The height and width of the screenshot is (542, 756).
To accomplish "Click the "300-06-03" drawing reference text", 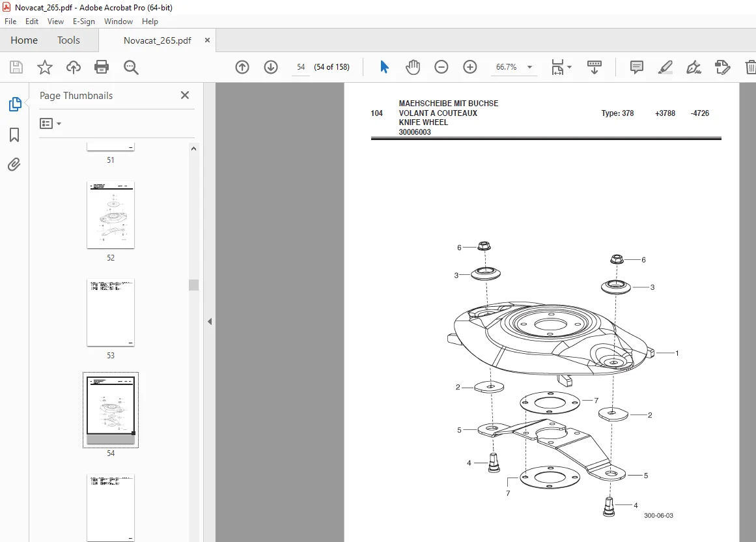I will (x=658, y=515).
